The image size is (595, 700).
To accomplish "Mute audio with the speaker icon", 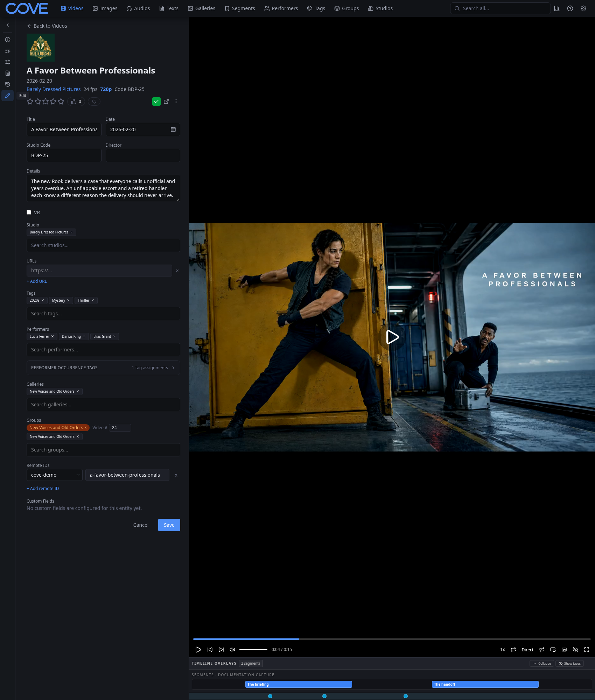I will coord(232,650).
